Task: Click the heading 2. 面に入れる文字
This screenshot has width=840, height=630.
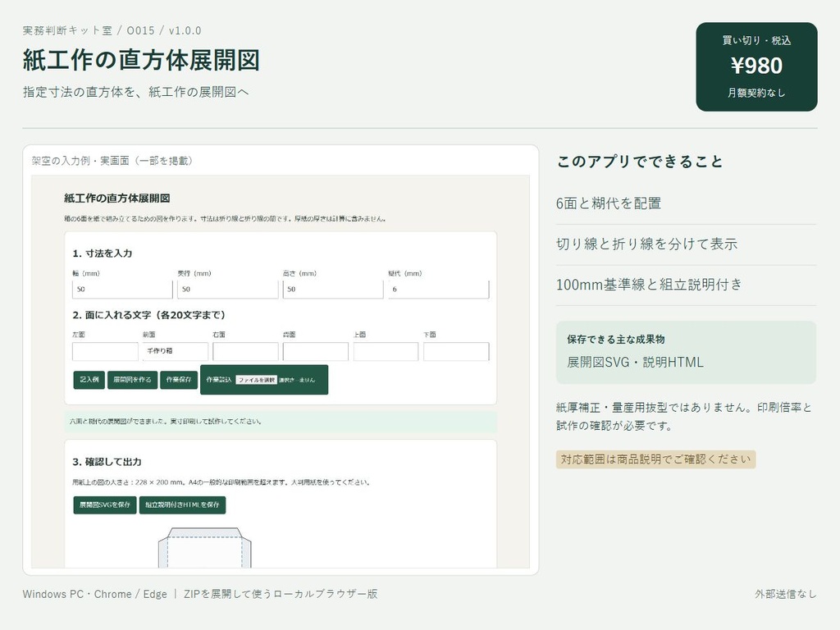Action: [x=149, y=315]
